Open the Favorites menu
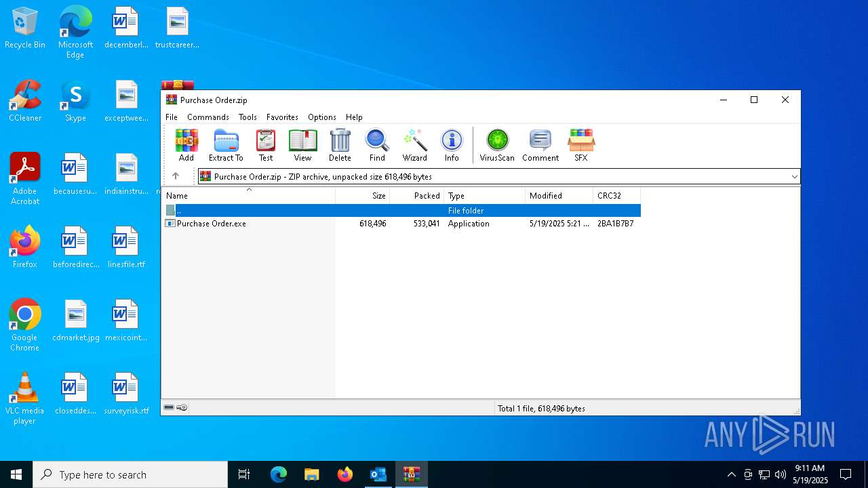868x488 pixels. point(282,117)
